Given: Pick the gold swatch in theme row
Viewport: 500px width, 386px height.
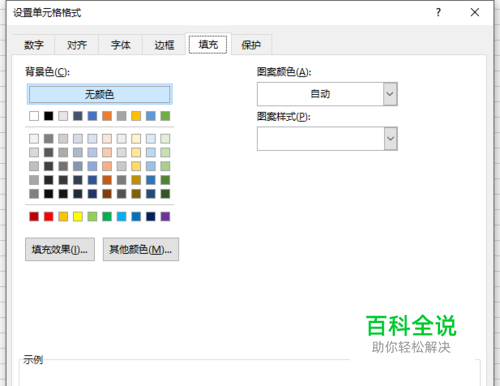Looking at the screenshot, I should [136, 116].
